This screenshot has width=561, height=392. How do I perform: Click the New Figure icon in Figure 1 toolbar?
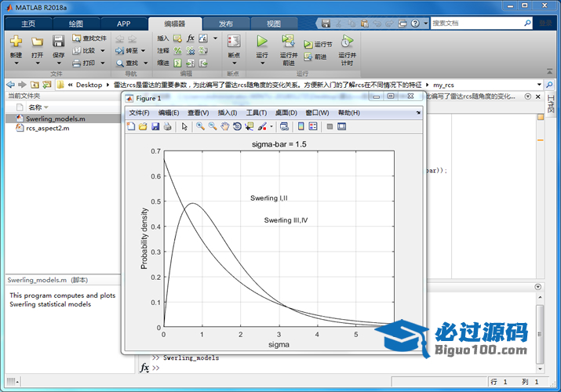(131, 126)
